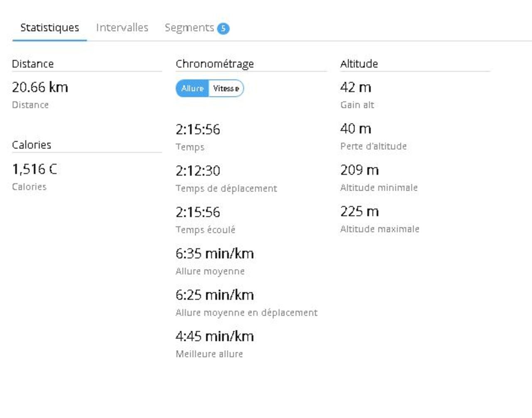Click the 4:45 min/km best pace
The image size is (532, 418).
(x=214, y=336)
